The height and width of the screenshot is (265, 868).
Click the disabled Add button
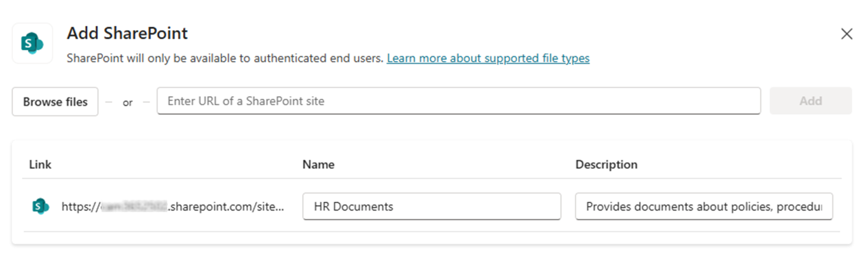pos(810,101)
